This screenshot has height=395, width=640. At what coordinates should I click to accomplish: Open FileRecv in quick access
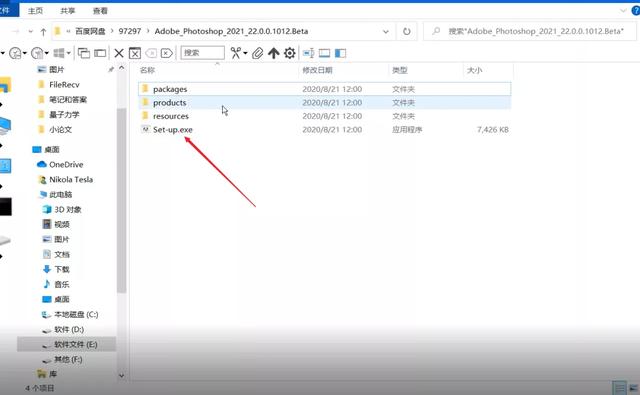pyautogui.click(x=64, y=85)
